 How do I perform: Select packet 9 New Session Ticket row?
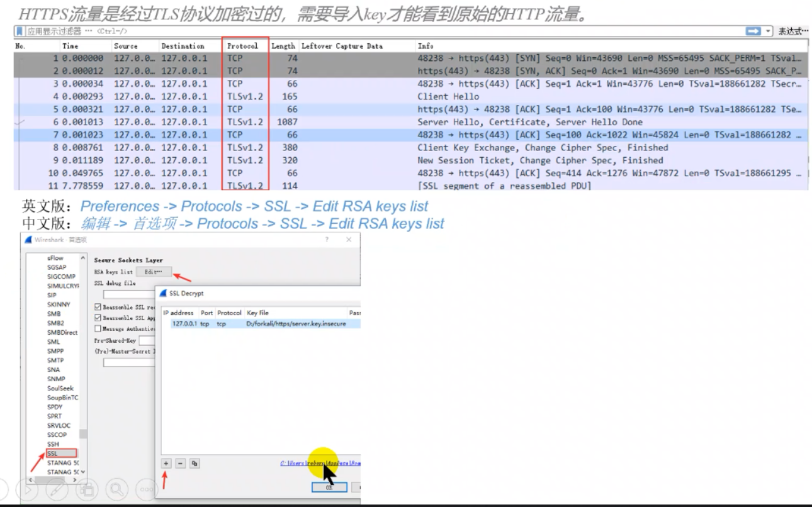(411, 160)
